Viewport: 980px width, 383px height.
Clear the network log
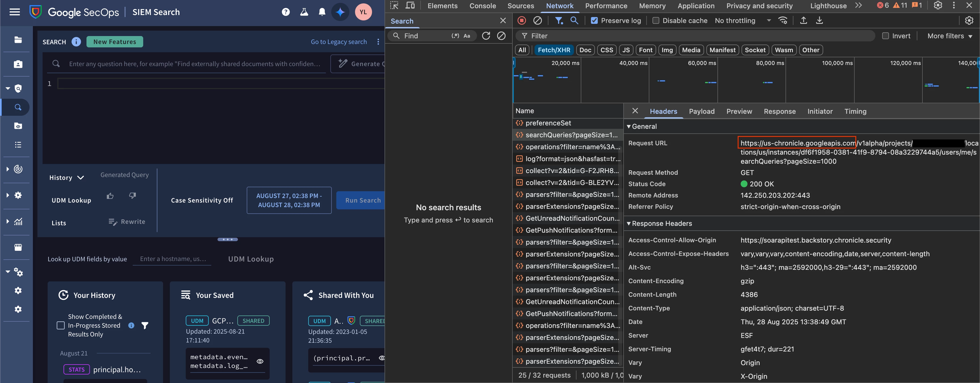[x=538, y=20]
